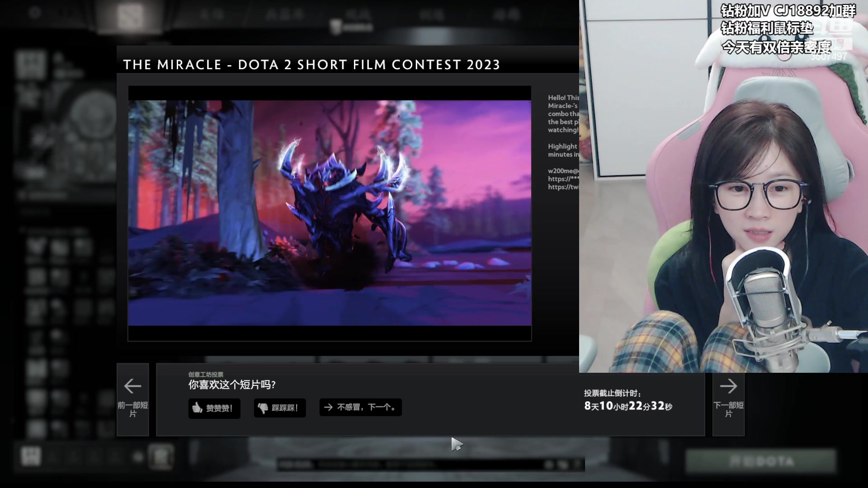The height and width of the screenshot is (488, 868).
Task: Click the 创意工坊投票 label
Action: click(x=206, y=375)
